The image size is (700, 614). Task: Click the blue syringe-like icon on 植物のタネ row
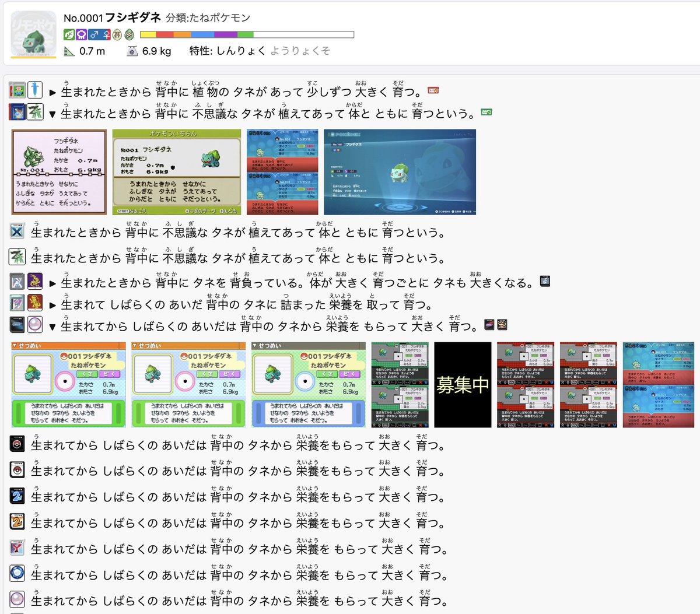pos(35,90)
